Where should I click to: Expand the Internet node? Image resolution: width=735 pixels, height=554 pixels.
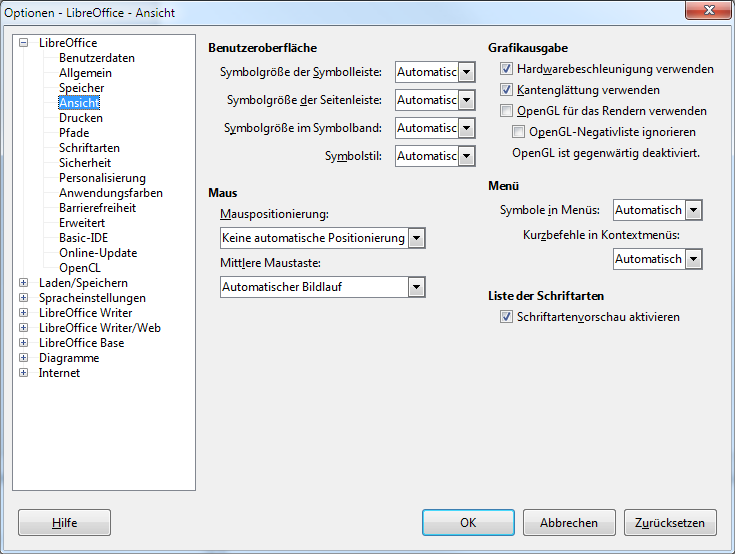(23, 373)
